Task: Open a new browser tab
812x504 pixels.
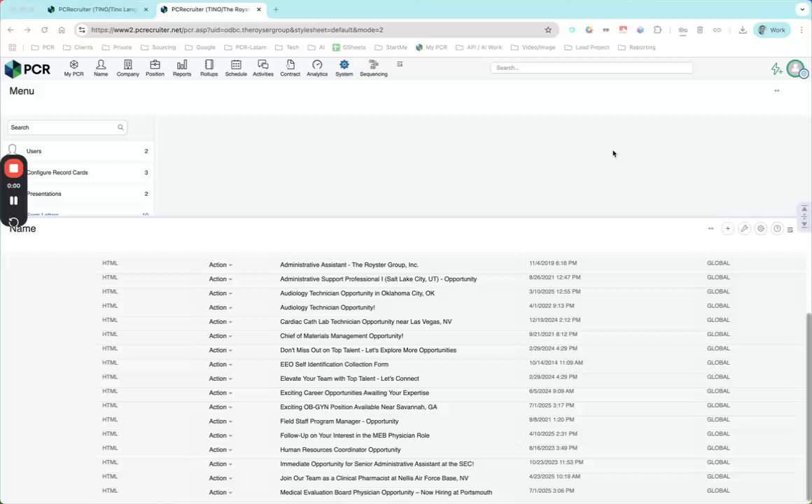Action: 276,9
